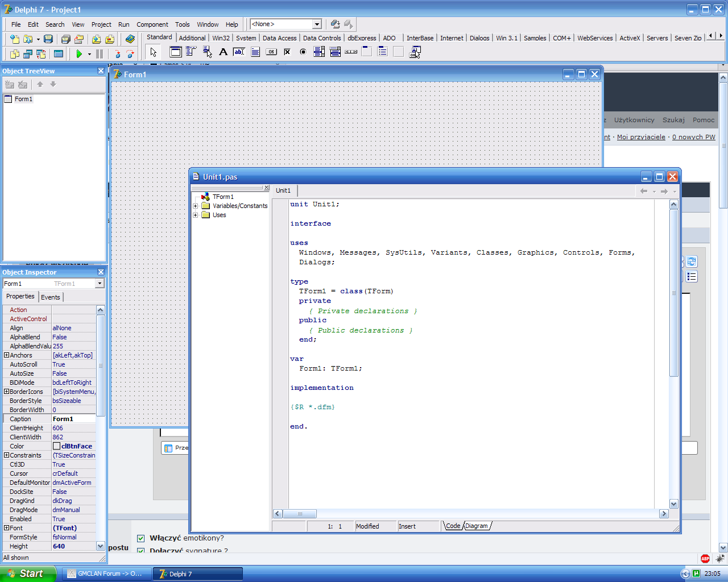728x582 pixels.
Task: Click the Caption property value field
Action: pyautogui.click(x=73, y=419)
